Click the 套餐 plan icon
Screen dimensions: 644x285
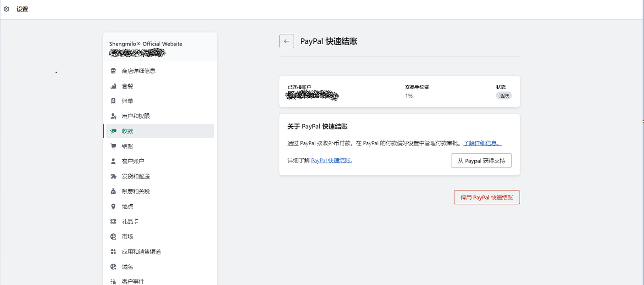[113, 86]
